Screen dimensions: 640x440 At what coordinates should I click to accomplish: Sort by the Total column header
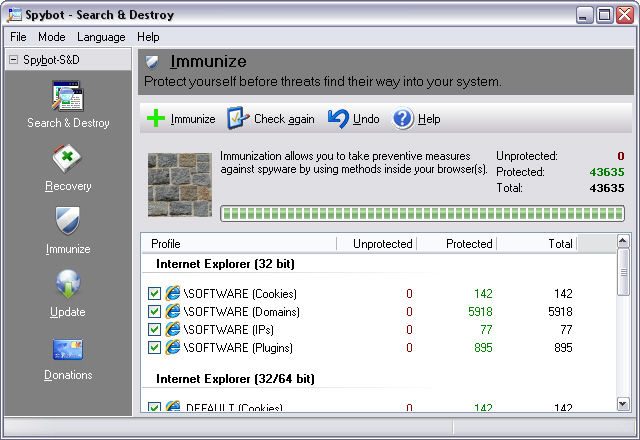536,244
